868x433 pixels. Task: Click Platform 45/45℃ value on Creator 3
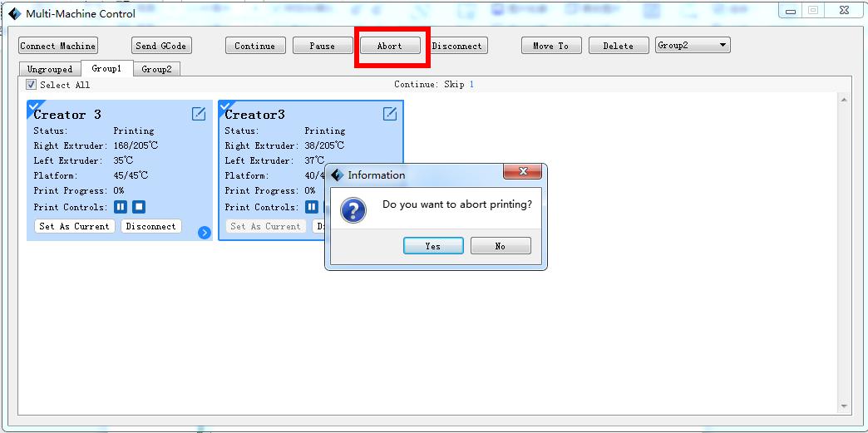click(x=131, y=175)
